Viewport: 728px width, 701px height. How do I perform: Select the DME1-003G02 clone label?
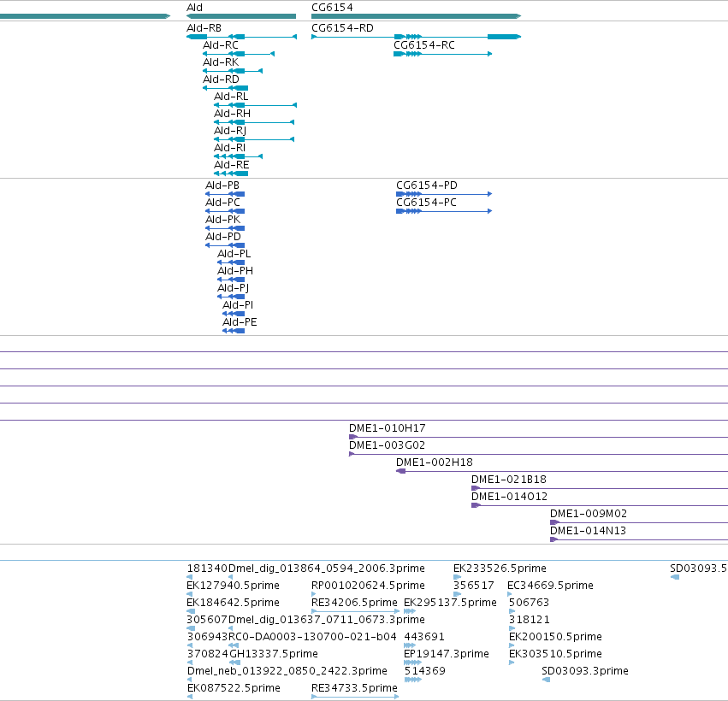point(388,445)
